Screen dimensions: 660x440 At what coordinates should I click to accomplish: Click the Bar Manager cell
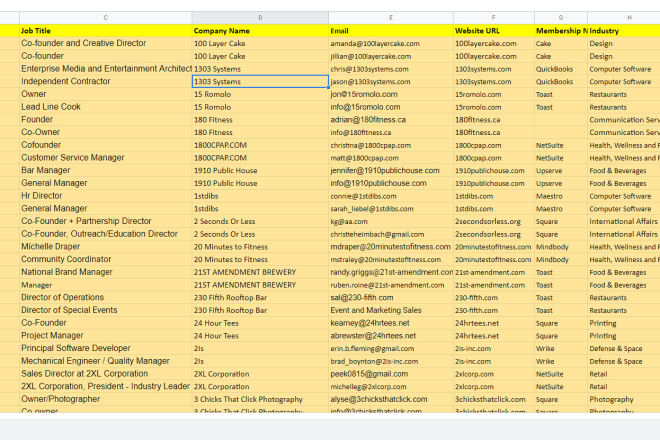coord(105,170)
